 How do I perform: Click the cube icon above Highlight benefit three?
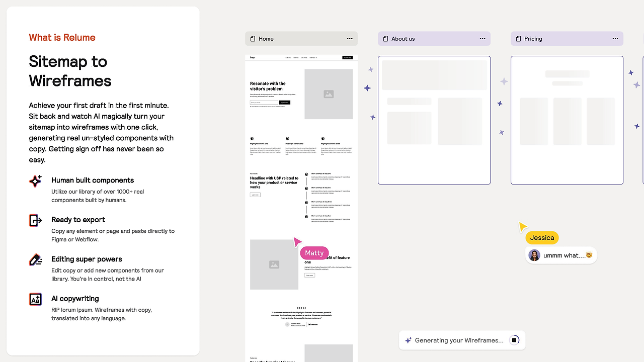323,138
